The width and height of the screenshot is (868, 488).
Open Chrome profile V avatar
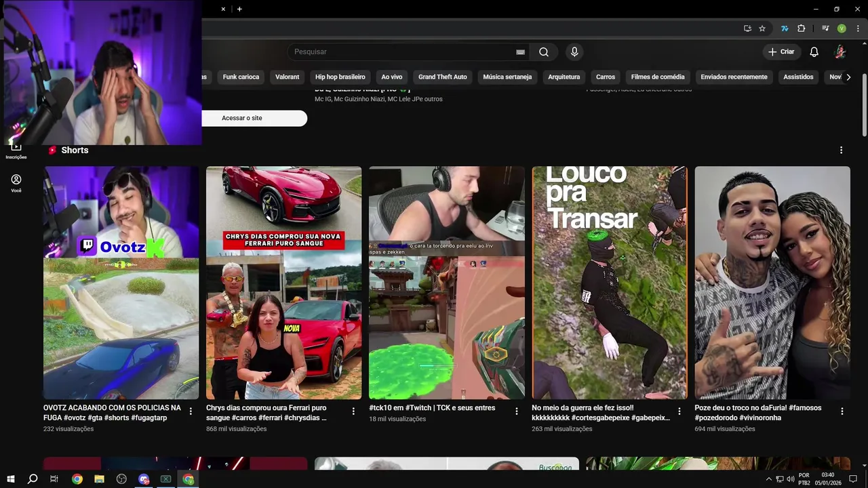point(842,28)
